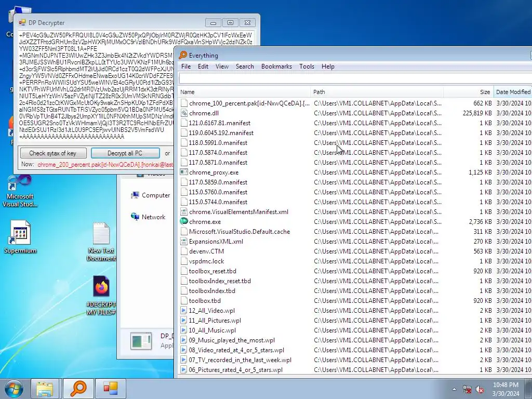Viewport: 532px width, 399px height.
Task: Open the Search menu in Everything
Action: click(245, 66)
